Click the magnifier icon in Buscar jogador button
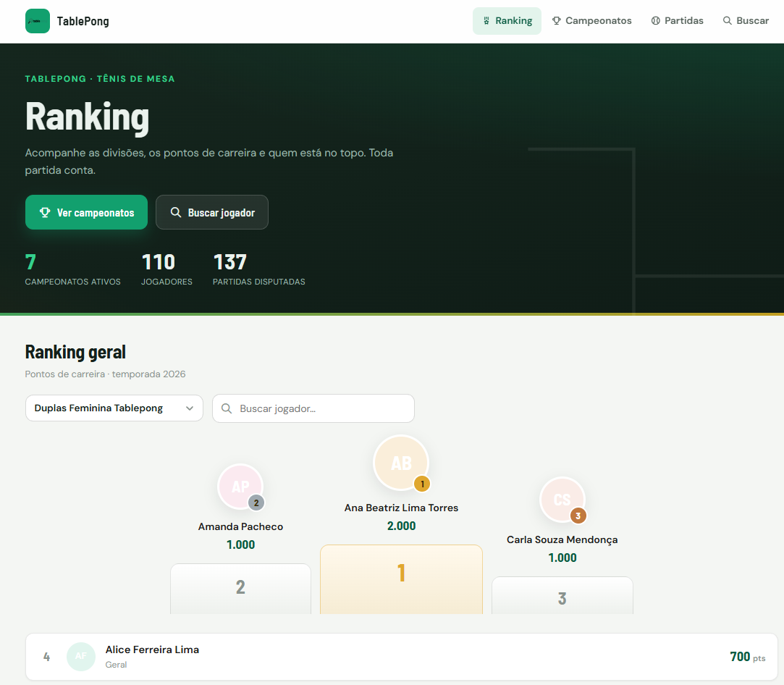 (175, 212)
